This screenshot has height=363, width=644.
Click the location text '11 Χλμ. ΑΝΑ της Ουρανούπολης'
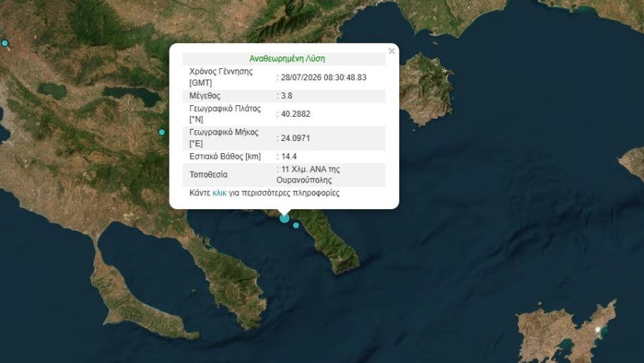pyautogui.click(x=308, y=175)
